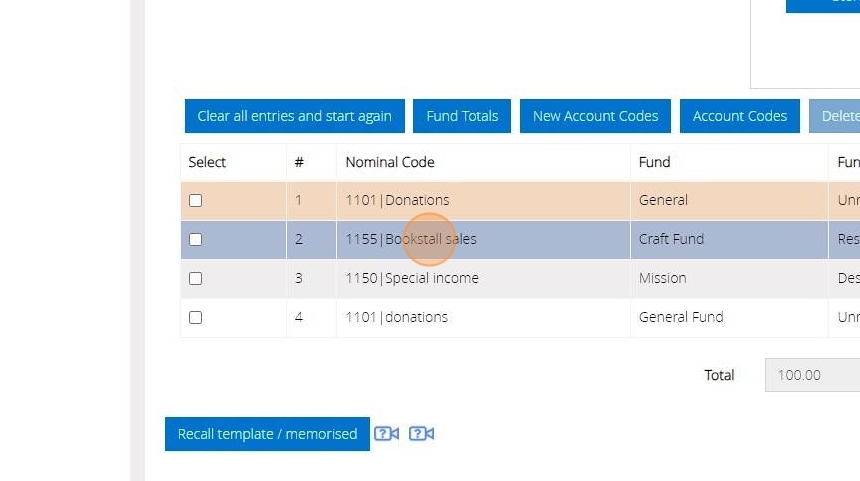The width and height of the screenshot is (860, 481).
Task: Tick the checkbox for row 1 Donations
Action: (195, 200)
